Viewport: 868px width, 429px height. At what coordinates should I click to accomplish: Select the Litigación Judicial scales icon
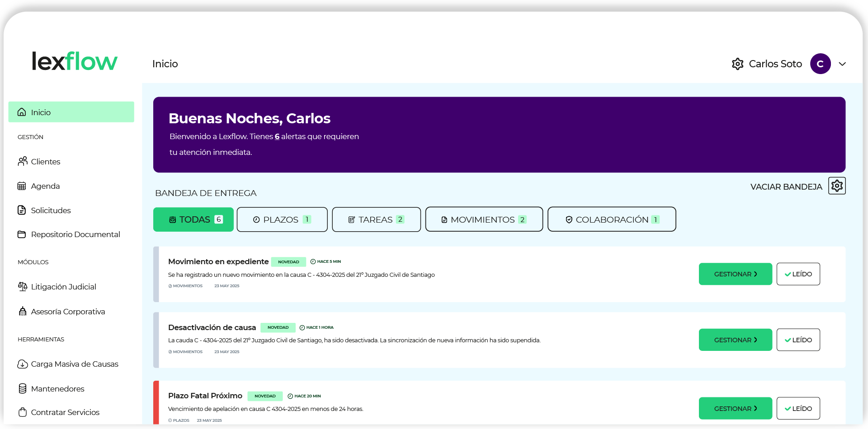pos(22,286)
